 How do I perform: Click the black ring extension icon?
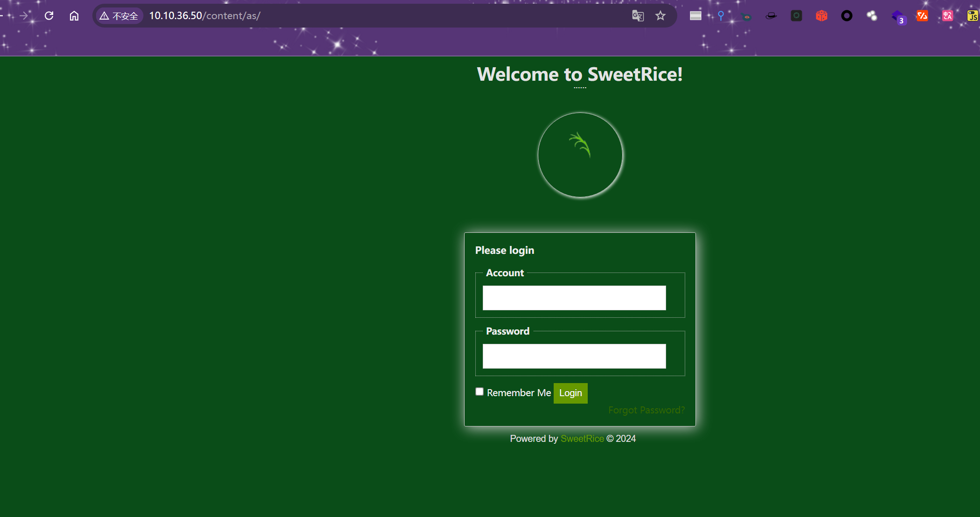847,16
